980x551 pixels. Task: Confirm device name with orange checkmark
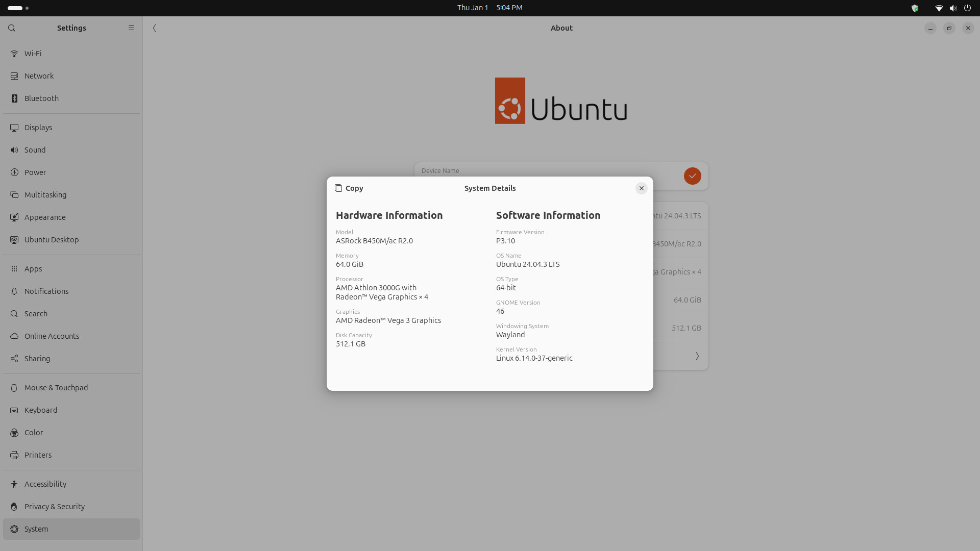692,176
